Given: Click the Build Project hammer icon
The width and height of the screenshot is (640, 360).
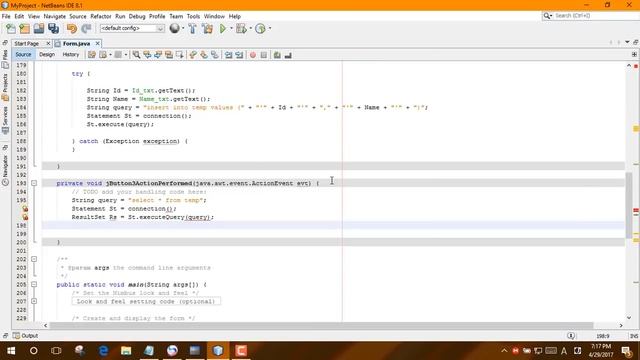Looking at the screenshot, I should (192, 29).
